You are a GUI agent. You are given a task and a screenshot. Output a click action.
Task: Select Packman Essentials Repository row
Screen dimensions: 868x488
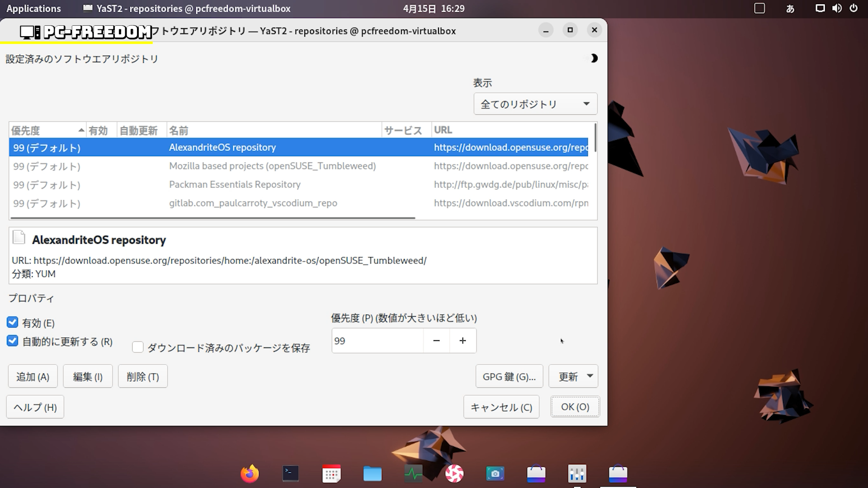tap(235, 184)
